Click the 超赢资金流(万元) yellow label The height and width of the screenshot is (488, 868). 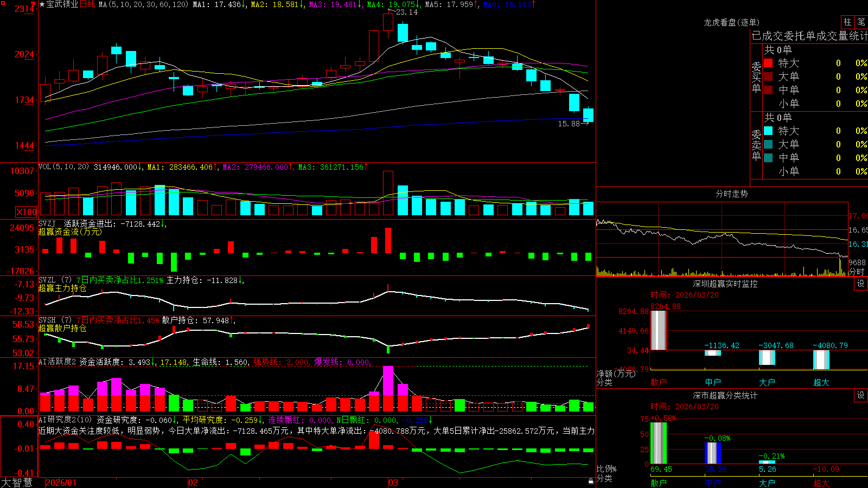[70, 232]
